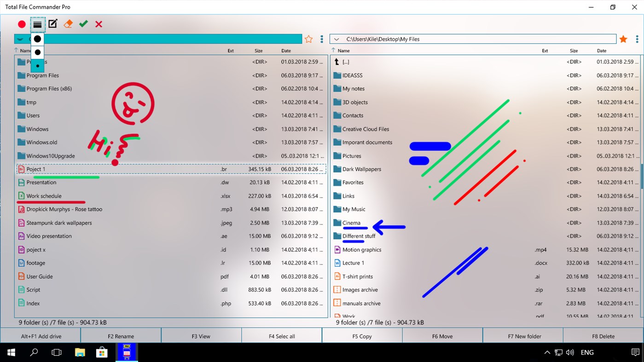Select the largest dot line thickness
644x362 pixels.
(37, 39)
